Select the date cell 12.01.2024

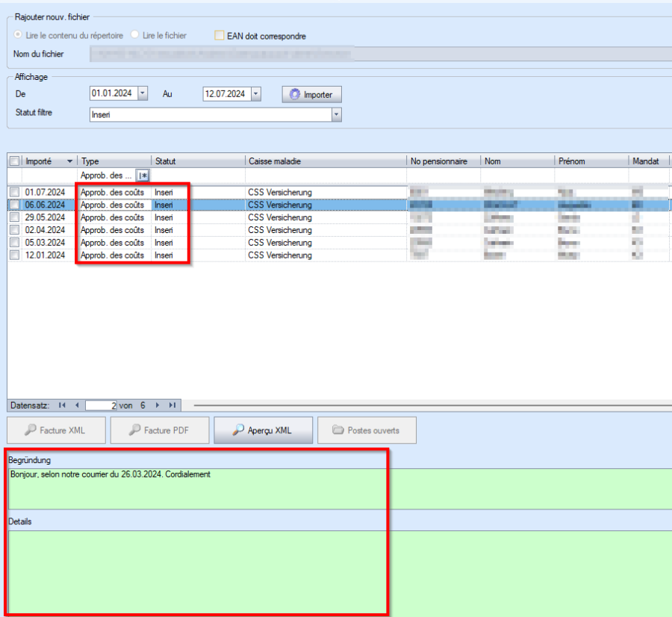[x=45, y=255]
